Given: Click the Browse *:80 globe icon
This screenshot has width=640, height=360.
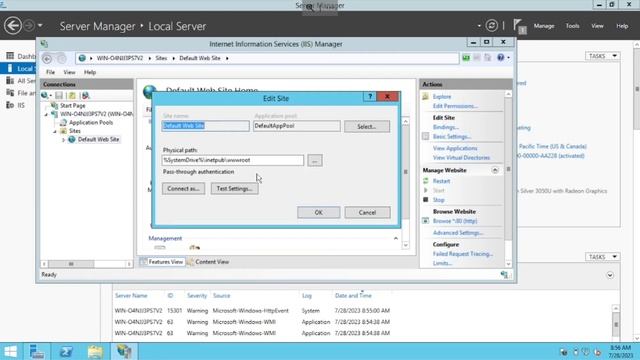Looking at the screenshot, I should [x=426, y=221].
